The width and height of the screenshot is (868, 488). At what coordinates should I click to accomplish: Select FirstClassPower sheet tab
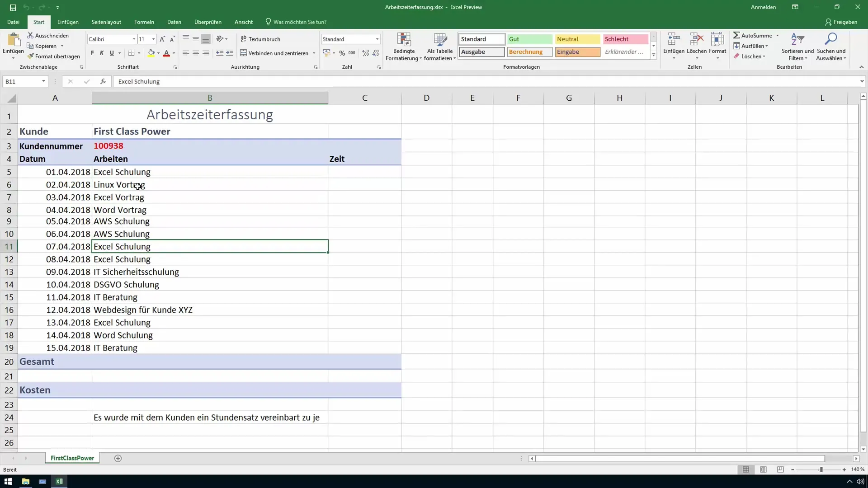72,458
